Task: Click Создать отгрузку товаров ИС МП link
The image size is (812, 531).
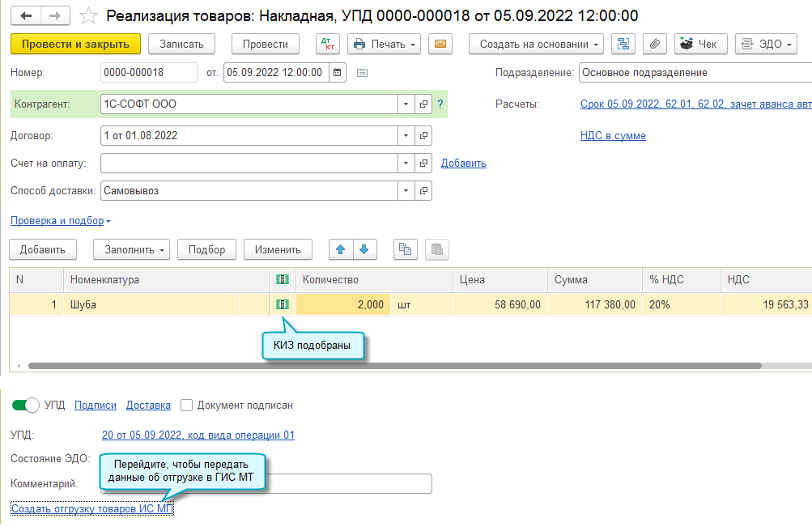Action: click(92, 509)
